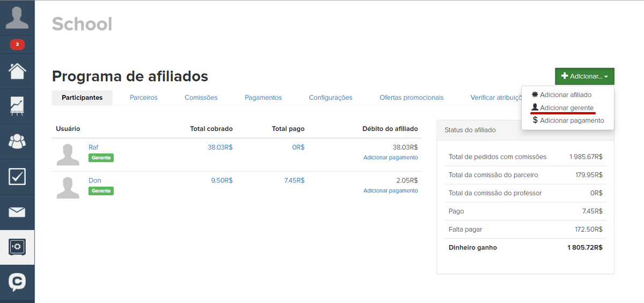Screen dimensions: 644x303
Task: Open the Configurações tab
Action: 331,98
